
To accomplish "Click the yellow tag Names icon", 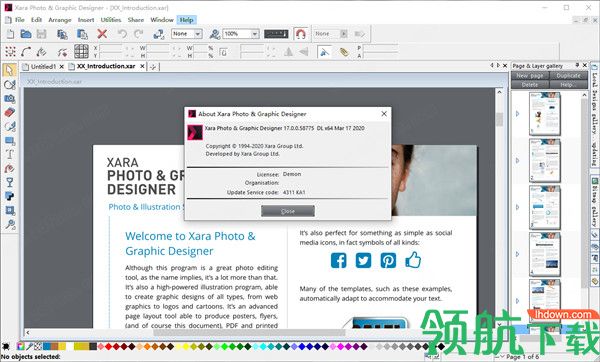I will coord(344,52).
